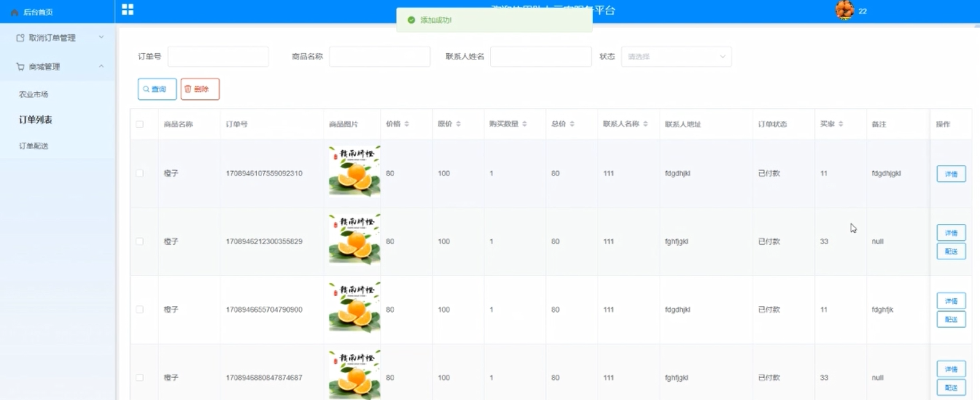Open the orange image of order 1708946880847874687
Viewport: 980px width, 400px height.
pyautogui.click(x=354, y=374)
